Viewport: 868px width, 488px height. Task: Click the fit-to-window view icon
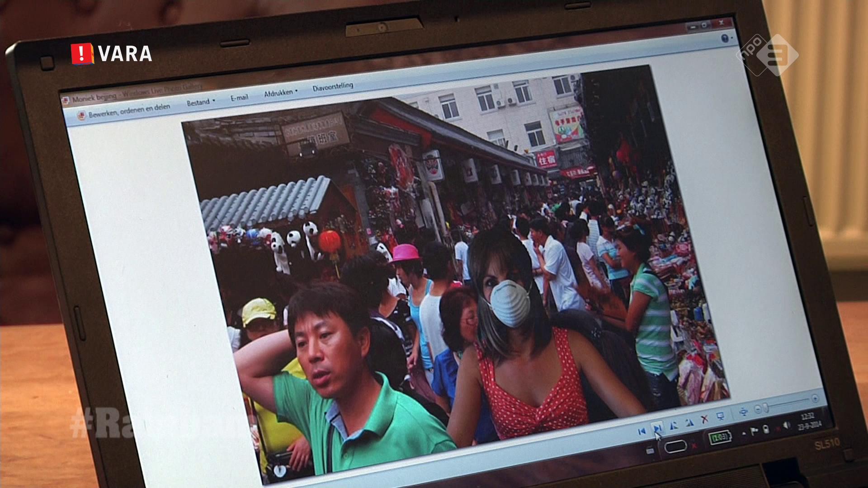pos(743,412)
